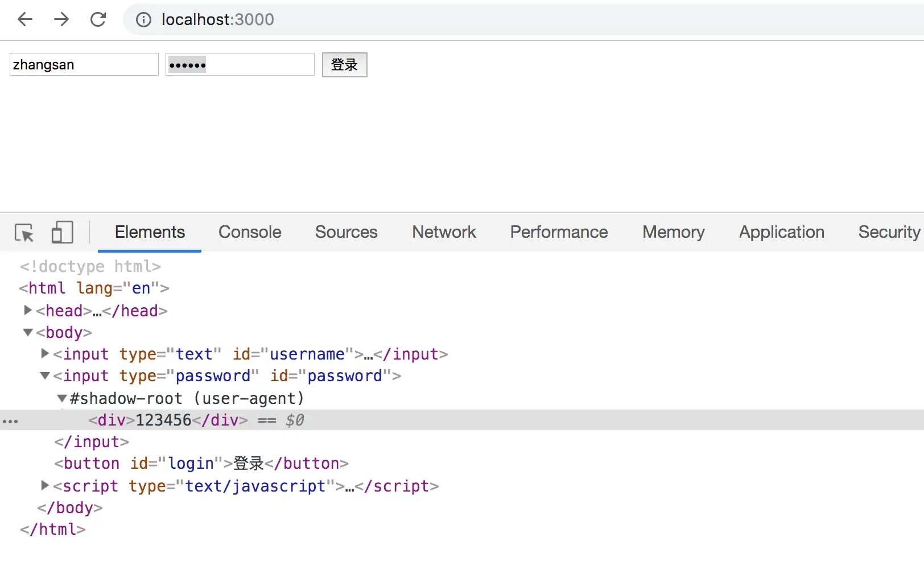Collapse the password input node
924x586 pixels.
click(45, 375)
